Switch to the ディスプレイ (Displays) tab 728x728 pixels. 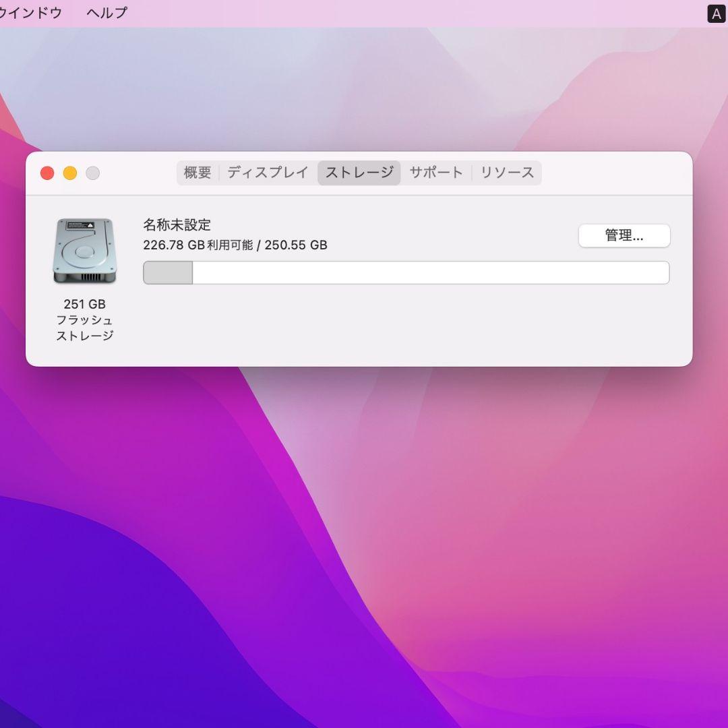coord(268,173)
